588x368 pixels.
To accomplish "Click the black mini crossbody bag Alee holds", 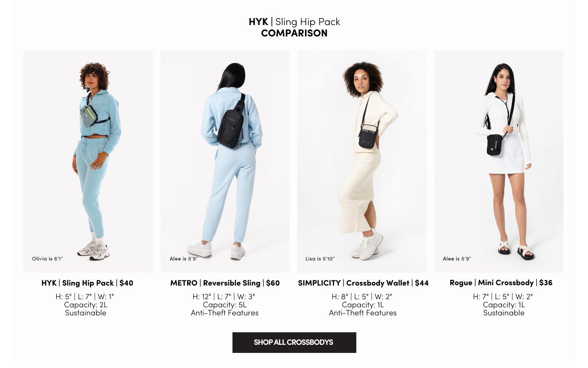I will 494,145.
